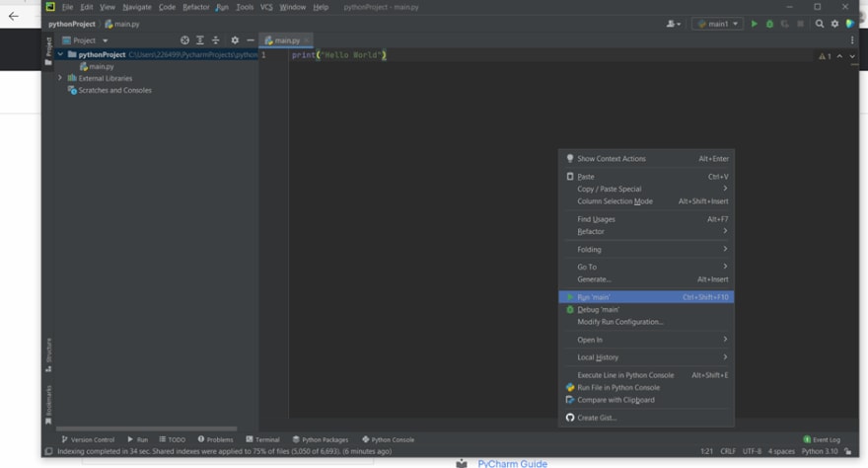Click the read-only lock icon in status bar
This screenshot has height=468, width=868.
pos(848,451)
